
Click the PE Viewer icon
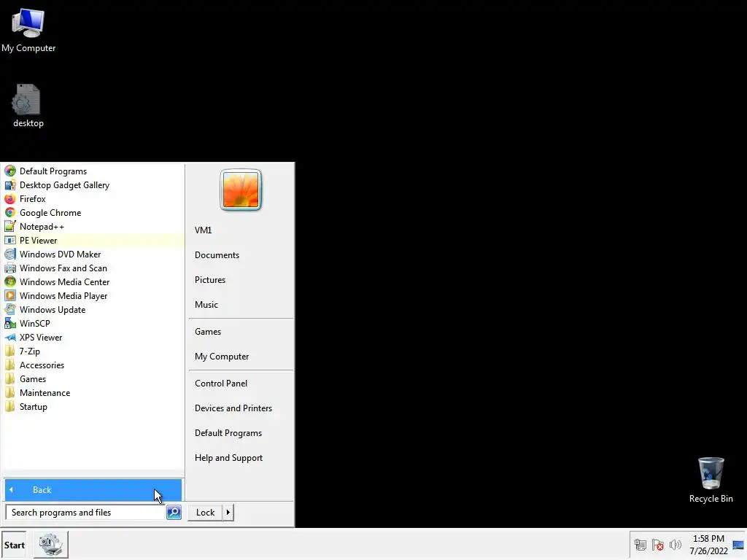click(10, 240)
